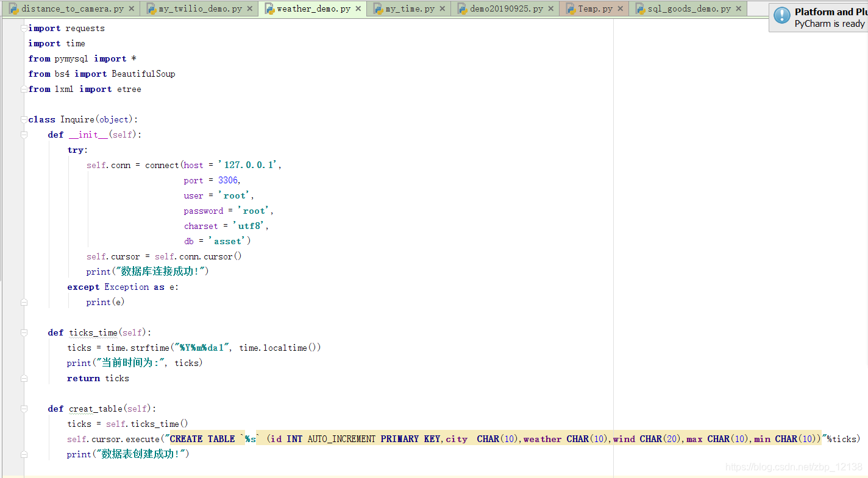Viewport: 868px width, 478px height.
Task: Click the user = 'root' argument
Action: [x=219, y=195]
